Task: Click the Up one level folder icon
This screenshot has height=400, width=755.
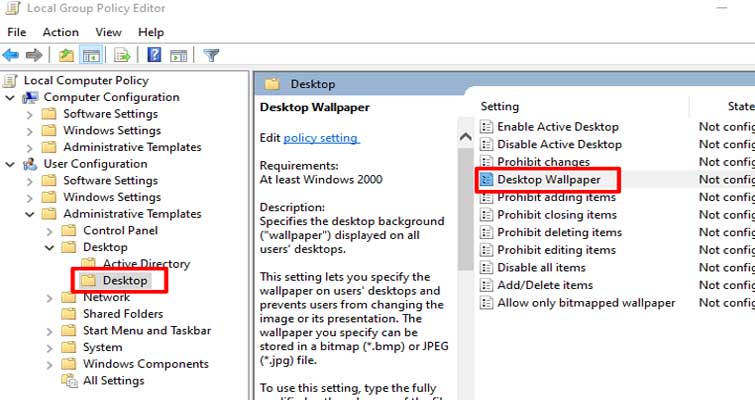Action: tap(66, 55)
